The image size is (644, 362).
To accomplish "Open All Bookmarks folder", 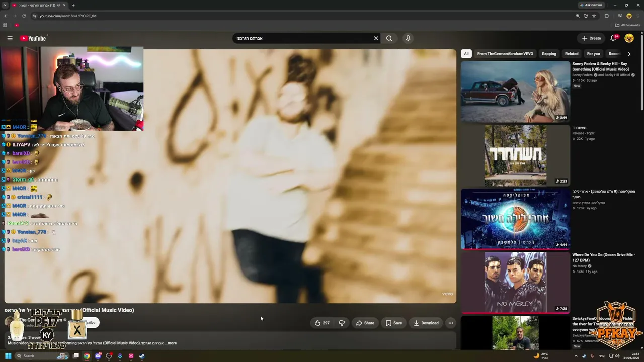I will pos(627,25).
